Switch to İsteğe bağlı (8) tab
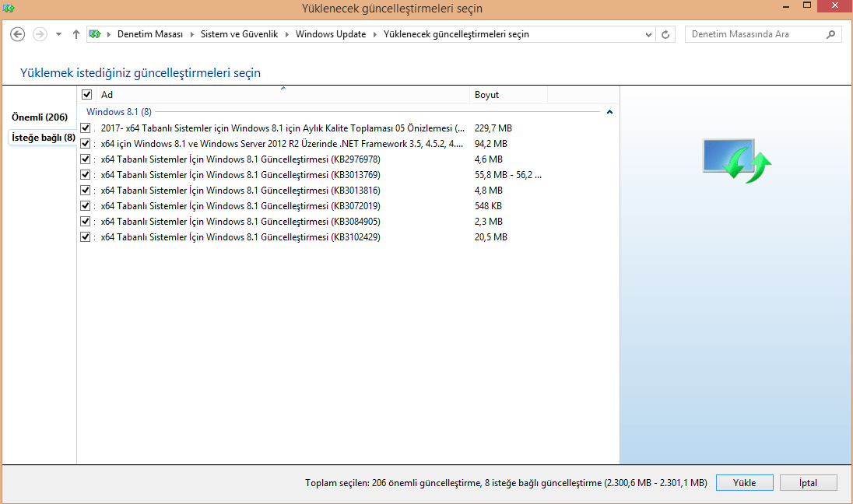Screen dimensions: 853x504 (x=44, y=138)
